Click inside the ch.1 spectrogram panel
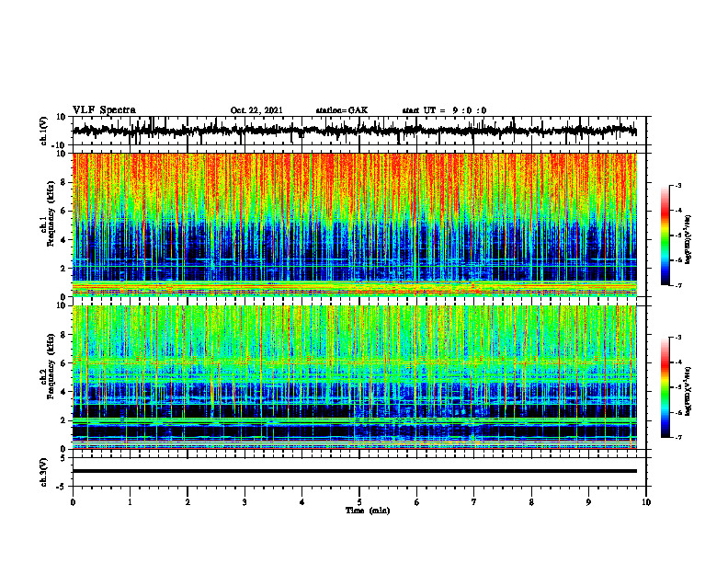Viewport: 728px width, 563px height. pos(355,224)
